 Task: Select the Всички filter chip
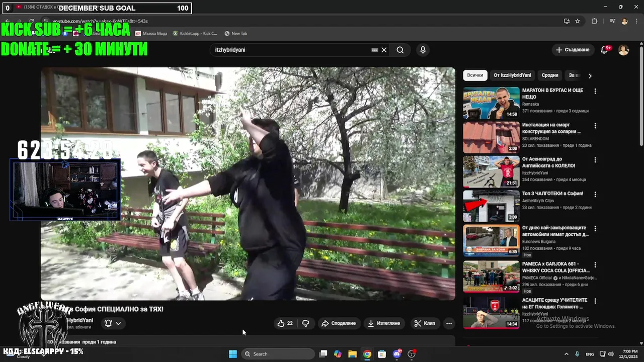click(x=475, y=75)
